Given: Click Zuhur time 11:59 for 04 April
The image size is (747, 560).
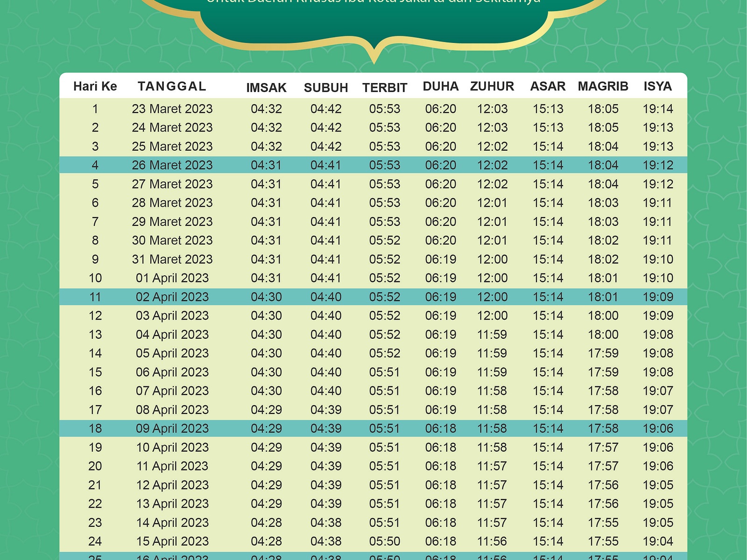Looking at the screenshot, I should pyautogui.click(x=492, y=335).
